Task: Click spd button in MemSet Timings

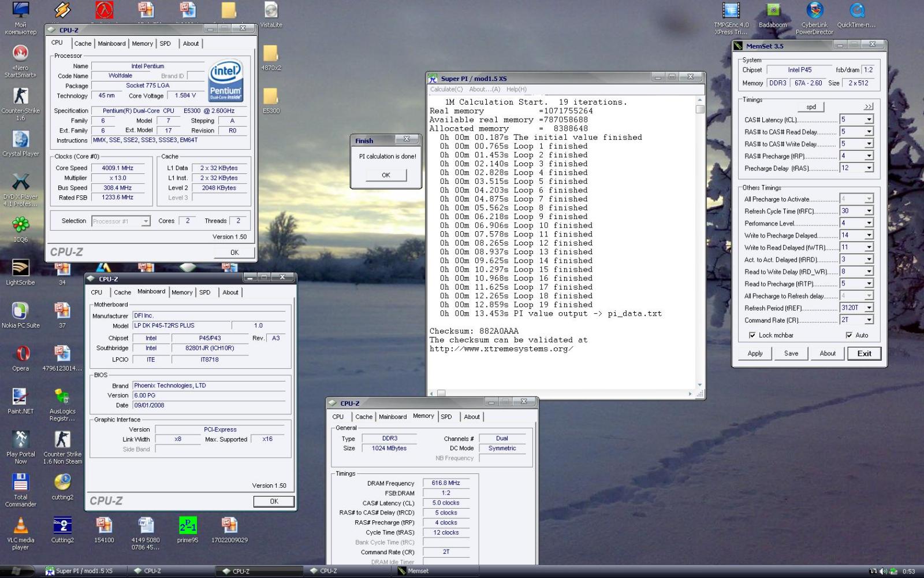Action: [x=811, y=107]
